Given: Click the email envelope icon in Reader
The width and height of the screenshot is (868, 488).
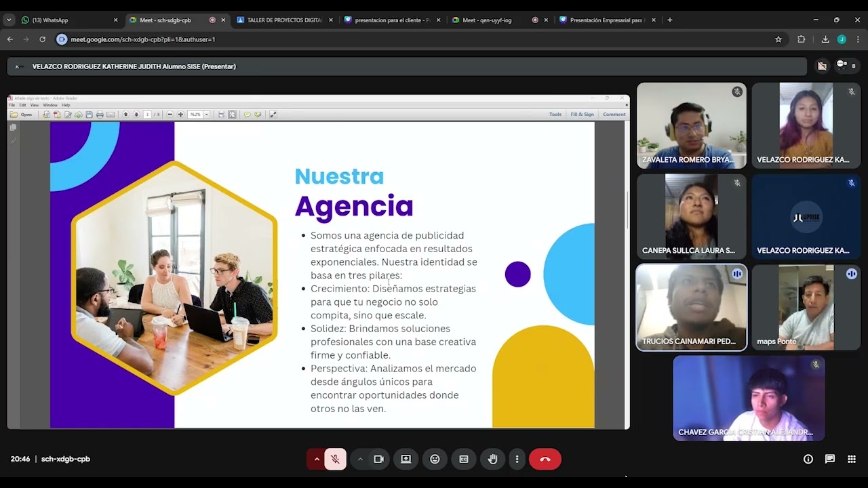Looking at the screenshot, I should 111,115.
